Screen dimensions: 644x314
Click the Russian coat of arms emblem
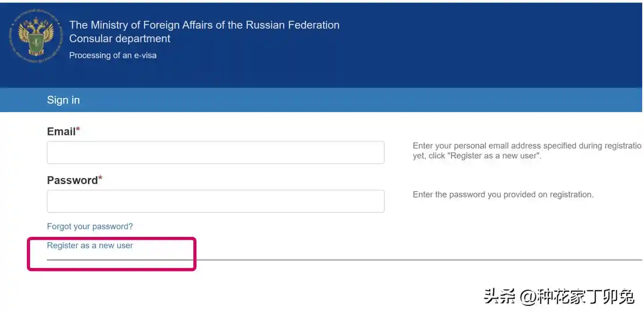pyautogui.click(x=35, y=36)
